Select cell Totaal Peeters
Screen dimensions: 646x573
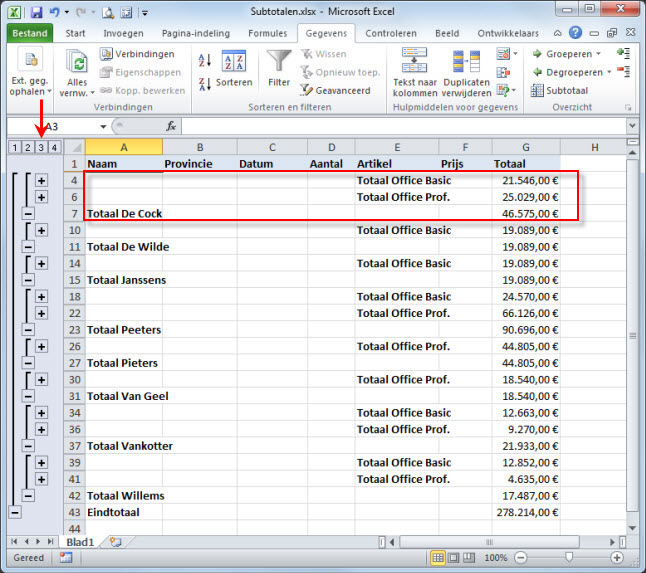(x=124, y=330)
